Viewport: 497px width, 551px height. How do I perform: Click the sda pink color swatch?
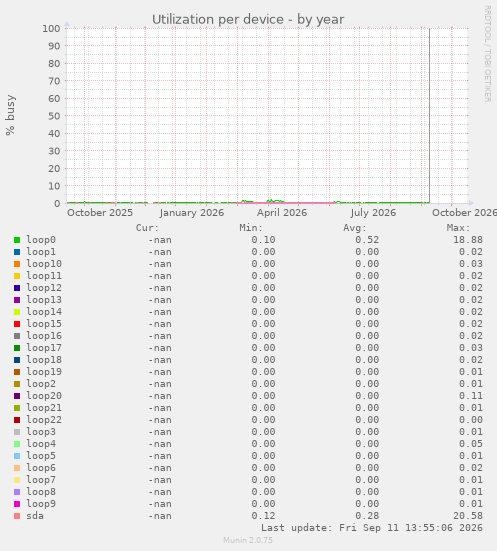[x=17, y=516]
